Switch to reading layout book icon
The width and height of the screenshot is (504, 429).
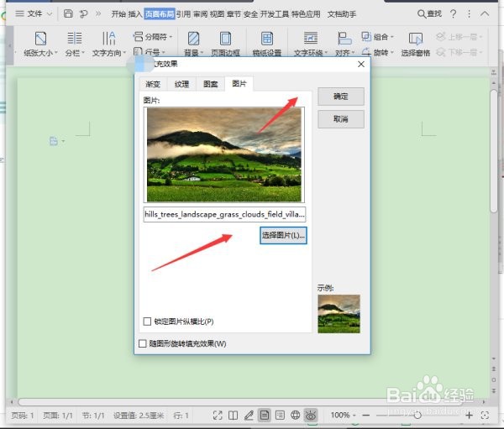(x=233, y=416)
